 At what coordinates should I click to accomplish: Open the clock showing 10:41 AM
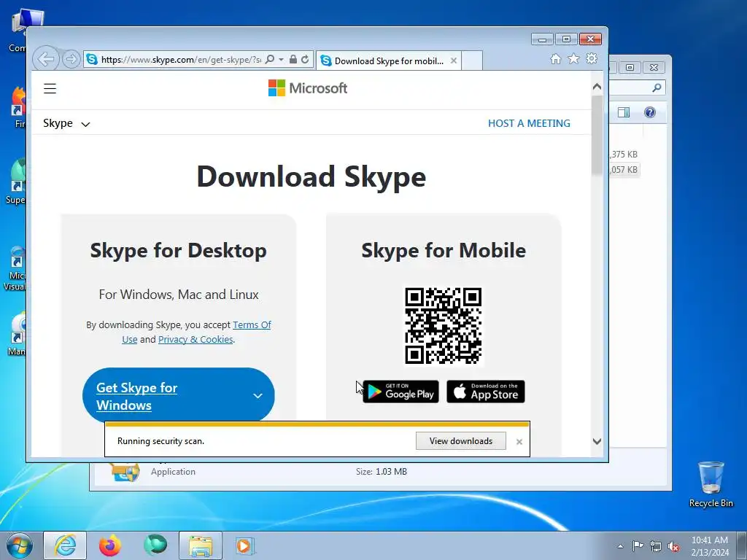point(710,546)
